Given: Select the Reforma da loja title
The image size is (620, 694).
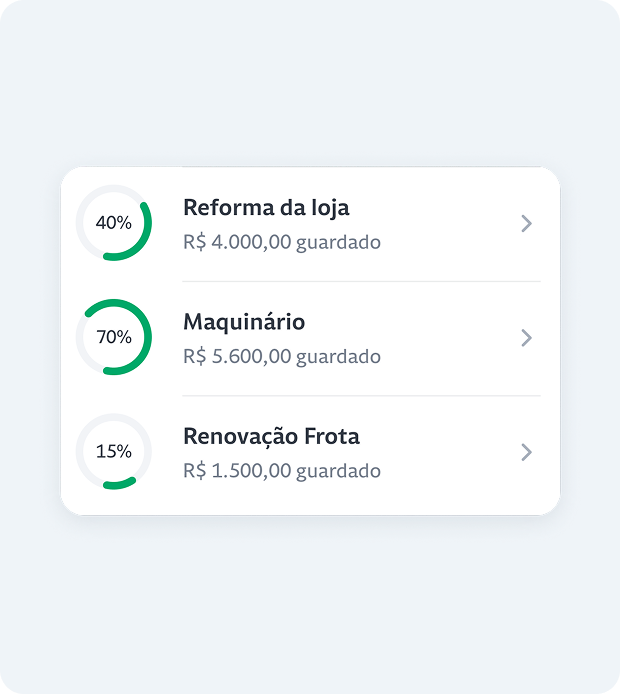Looking at the screenshot, I should click(x=266, y=208).
